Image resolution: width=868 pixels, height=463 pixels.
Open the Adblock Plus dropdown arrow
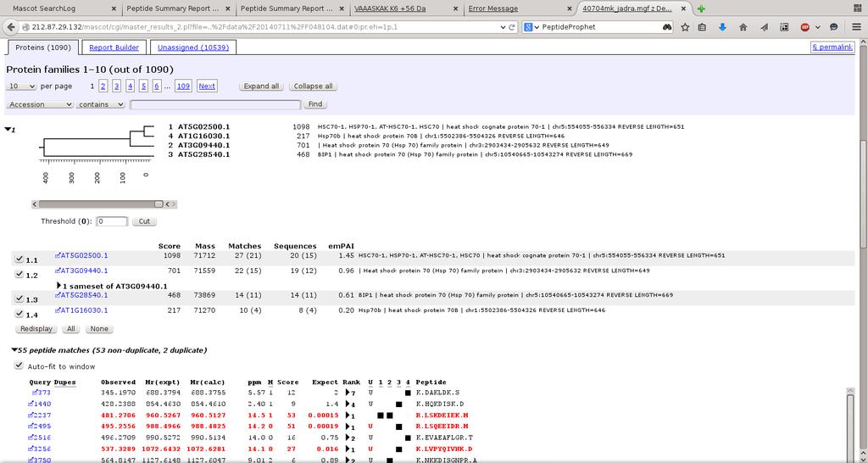pyautogui.click(x=818, y=27)
